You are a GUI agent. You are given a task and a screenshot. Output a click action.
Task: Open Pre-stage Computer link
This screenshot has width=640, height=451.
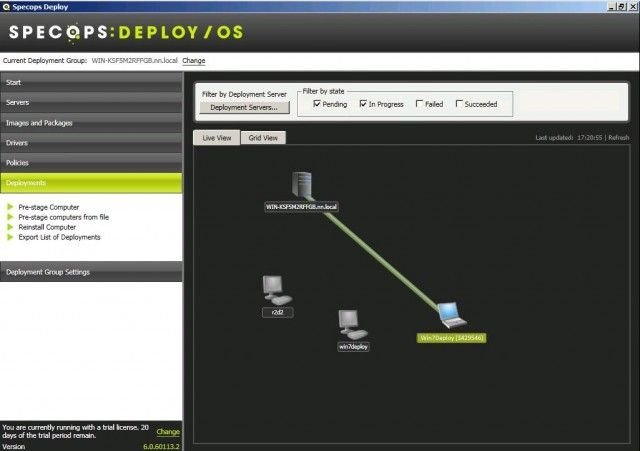[49, 207]
